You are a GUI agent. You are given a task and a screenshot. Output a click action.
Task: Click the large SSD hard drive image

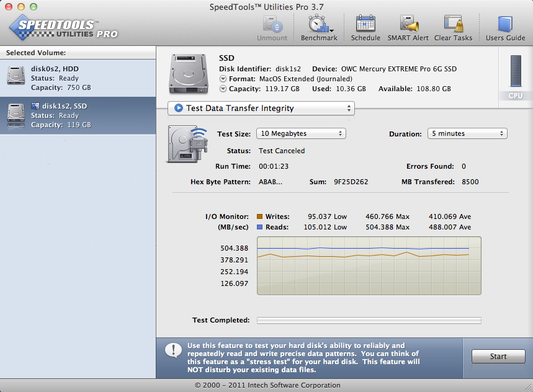pos(189,74)
